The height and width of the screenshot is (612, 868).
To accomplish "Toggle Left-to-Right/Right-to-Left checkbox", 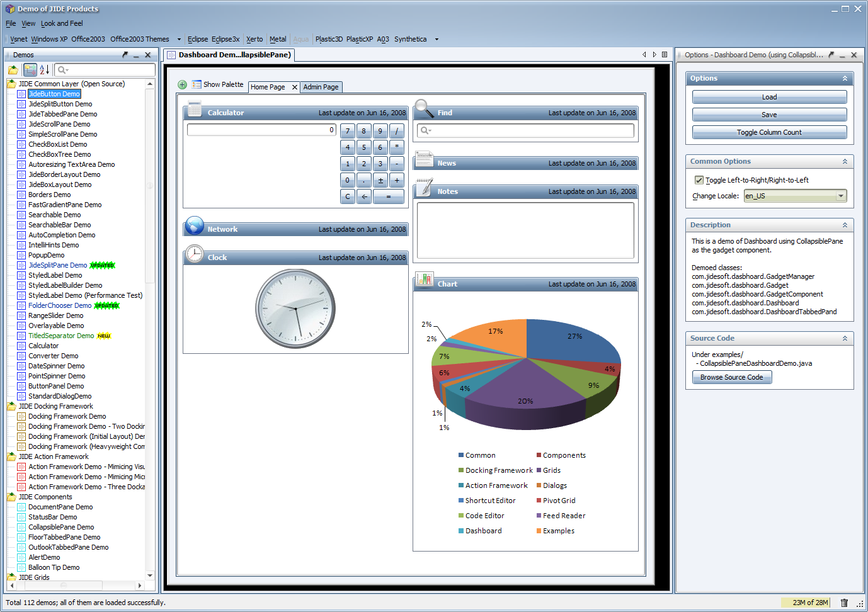I will pos(699,180).
